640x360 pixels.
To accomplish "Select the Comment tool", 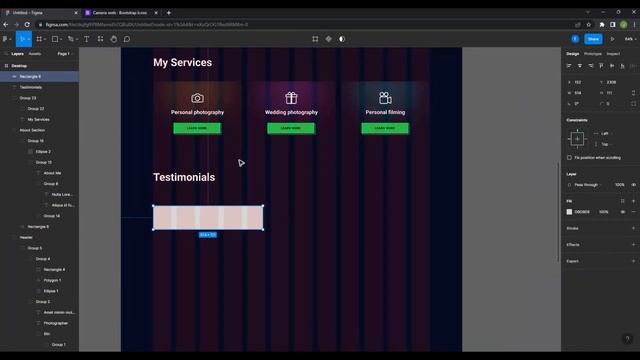I will 127,39.
